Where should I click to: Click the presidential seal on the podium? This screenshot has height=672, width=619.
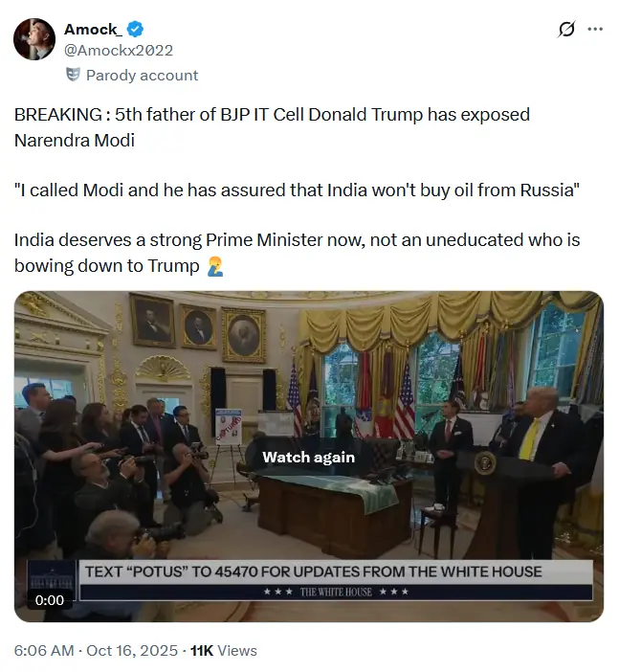[x=484, y=464]
